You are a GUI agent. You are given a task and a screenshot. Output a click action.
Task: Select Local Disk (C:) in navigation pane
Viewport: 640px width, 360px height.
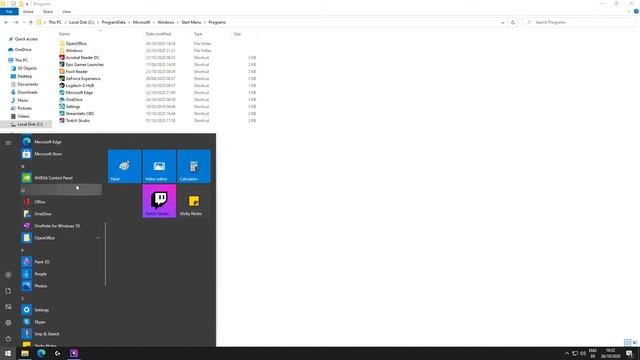pos(30,124)
